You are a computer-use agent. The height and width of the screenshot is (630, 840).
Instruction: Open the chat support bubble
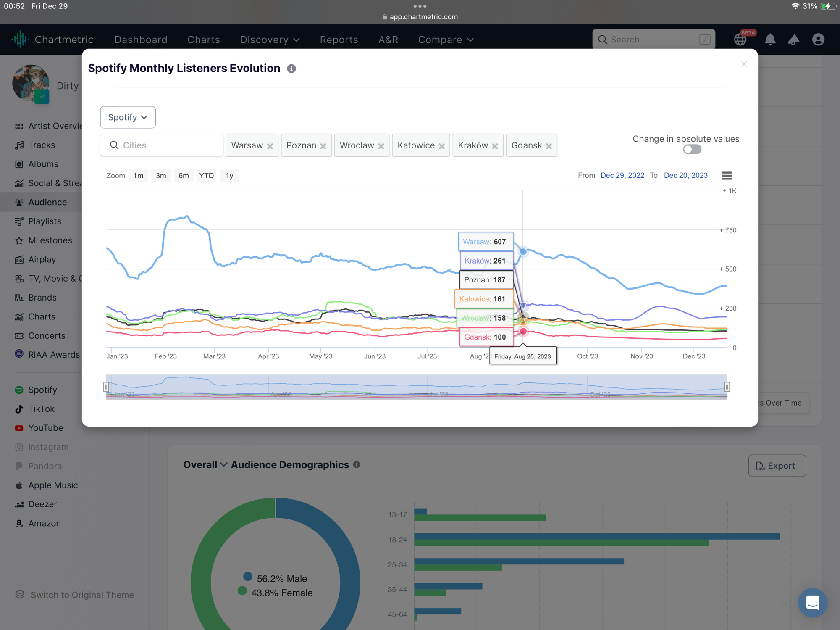(812, 602)
